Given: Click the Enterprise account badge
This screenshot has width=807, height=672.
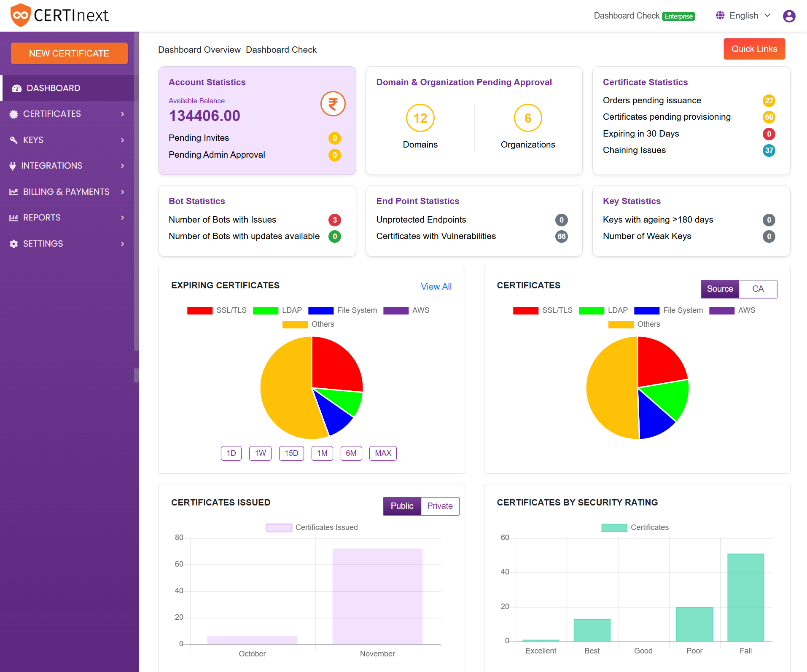Looking at the screenshot, I should [678, 16].
